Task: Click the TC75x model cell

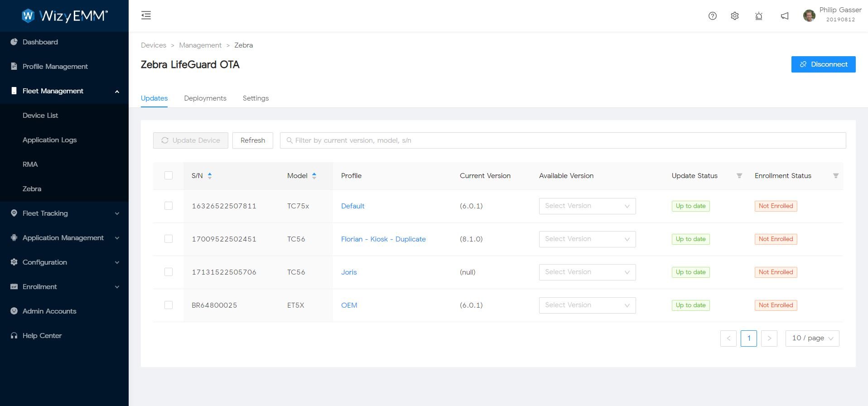Action: click(x=298, y=206)
